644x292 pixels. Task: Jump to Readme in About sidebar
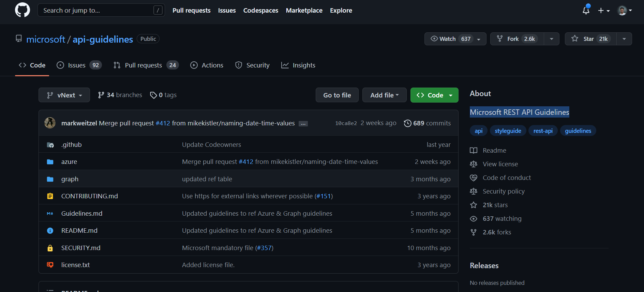click(488, 150)
